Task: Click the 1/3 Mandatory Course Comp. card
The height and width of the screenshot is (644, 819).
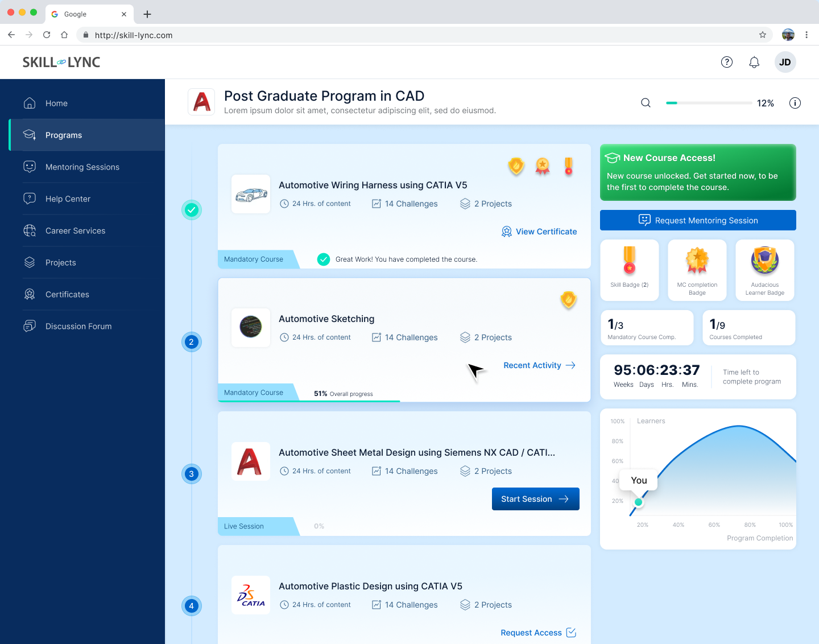Action: (x=647, y=328)
